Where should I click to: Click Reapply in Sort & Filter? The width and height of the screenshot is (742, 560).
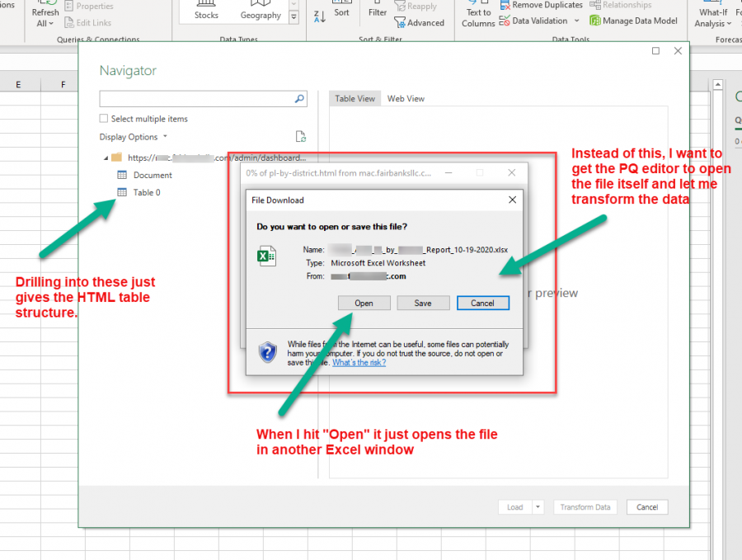(x=416, y=6)
